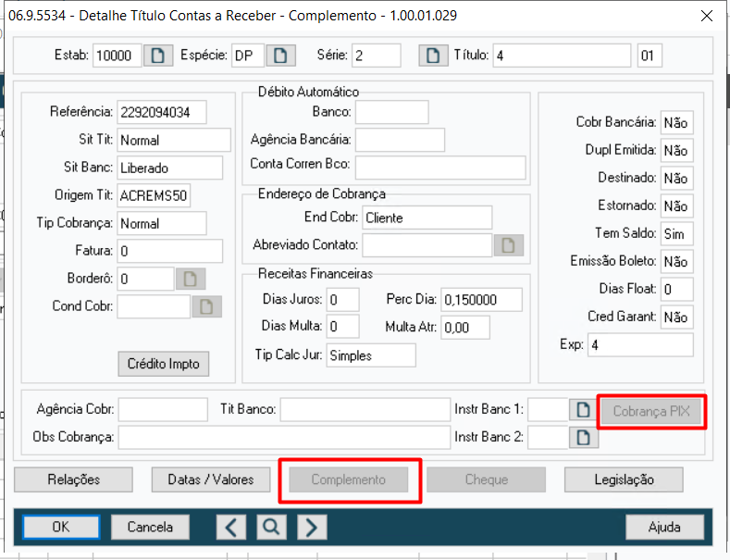Open help with Ajuda button
The width and height of the screenshot is (730, 560).
click(664, 527)
